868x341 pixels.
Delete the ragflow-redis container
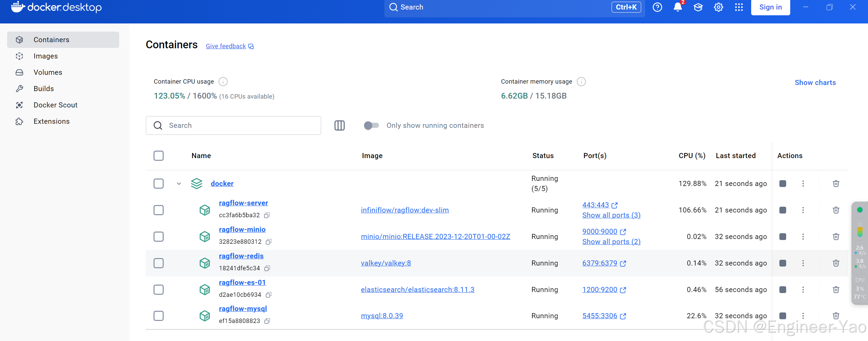coord(836,263)
